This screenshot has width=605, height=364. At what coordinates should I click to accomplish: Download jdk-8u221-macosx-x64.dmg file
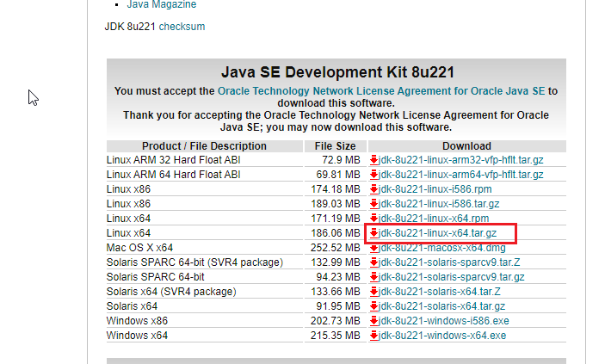(x=445, y=248)
